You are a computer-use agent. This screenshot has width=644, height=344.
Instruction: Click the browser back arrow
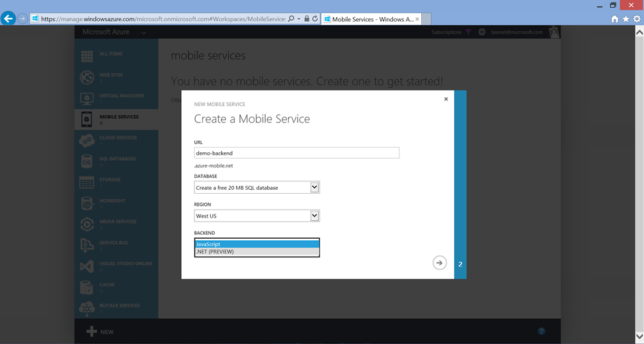pyautogui.click(x=8, y=19)
